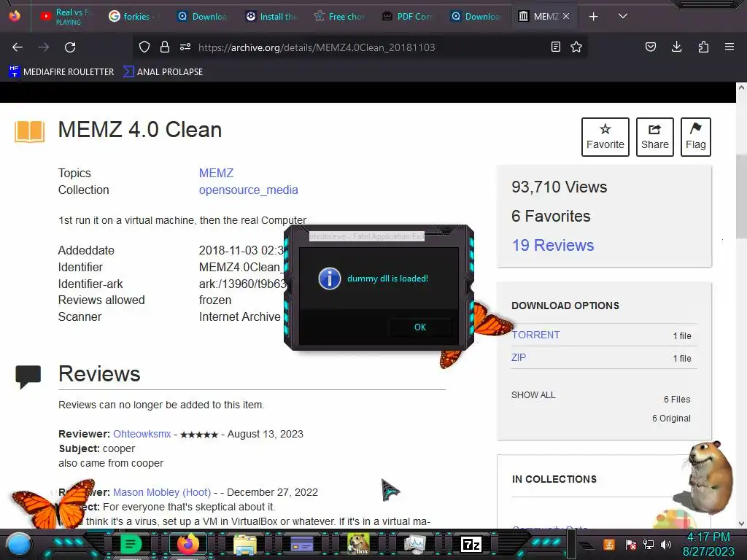747x560 pixels.
Task: Download the ZIP option
Action: coord(519,357)
